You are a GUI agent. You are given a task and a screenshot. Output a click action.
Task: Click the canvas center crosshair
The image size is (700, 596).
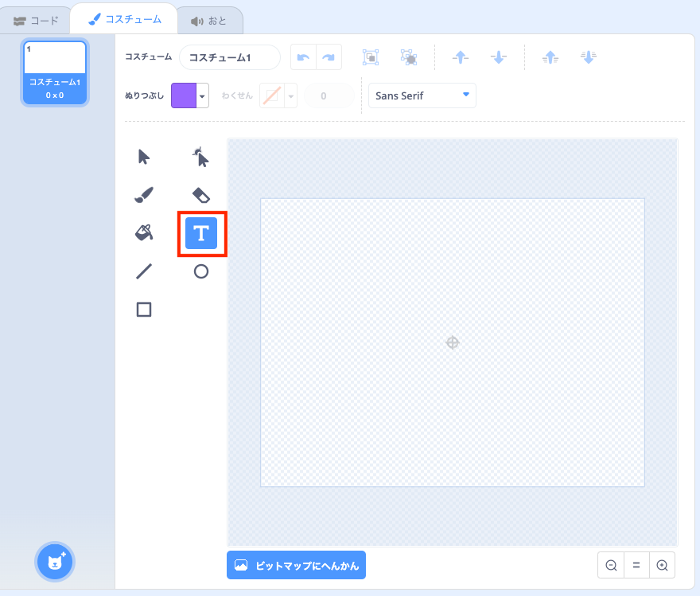tap(453, 342)
